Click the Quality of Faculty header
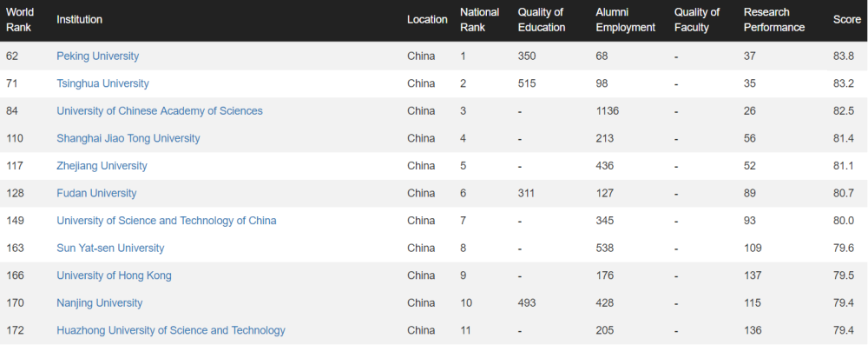Image resolution: width=868 pixels, height=345 pixels. tap(697, 20)
